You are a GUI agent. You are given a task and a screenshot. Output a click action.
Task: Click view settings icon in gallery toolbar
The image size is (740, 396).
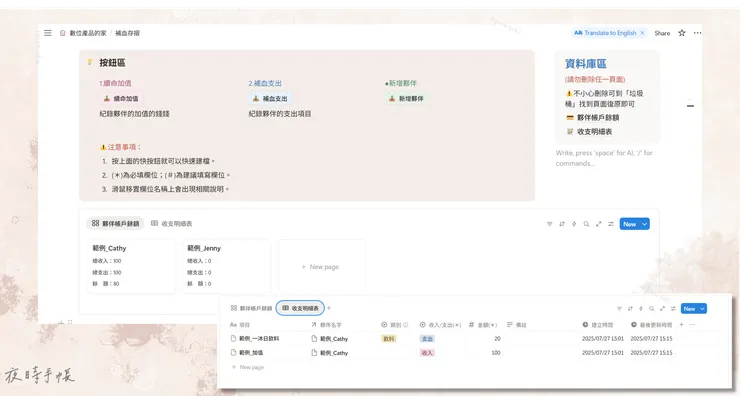click(611, 224)
